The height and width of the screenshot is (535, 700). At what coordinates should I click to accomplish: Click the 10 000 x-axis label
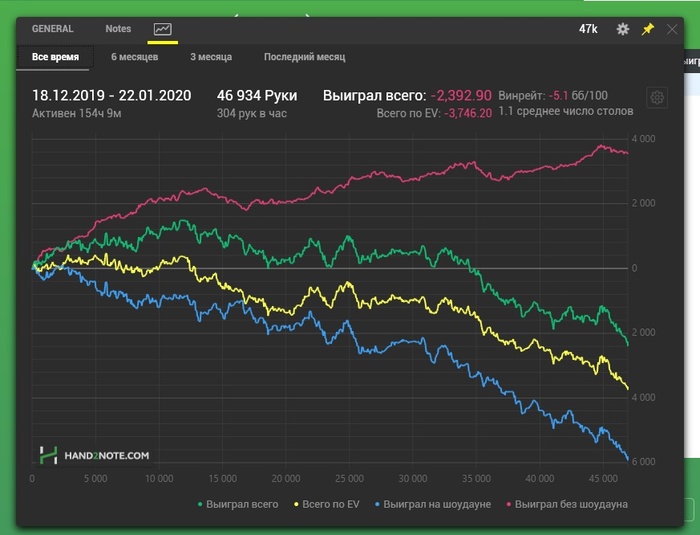click(159, 479)
